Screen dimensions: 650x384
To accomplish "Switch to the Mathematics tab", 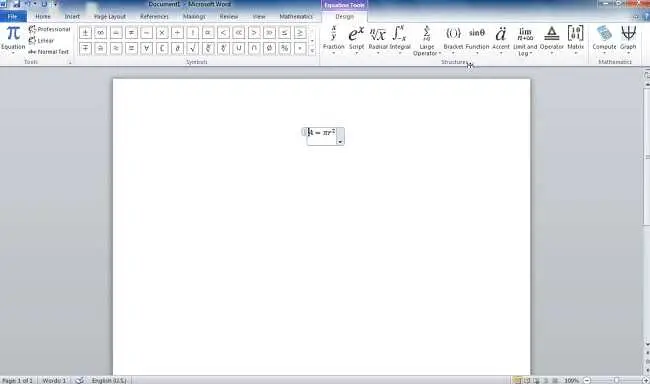I will pos(296,17).
